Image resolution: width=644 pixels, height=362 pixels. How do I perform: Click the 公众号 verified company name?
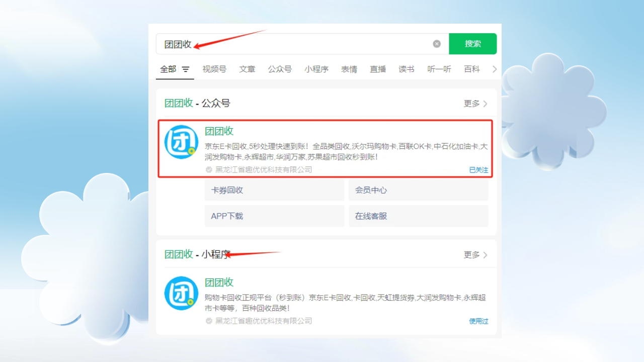click(x=264, y=170)
